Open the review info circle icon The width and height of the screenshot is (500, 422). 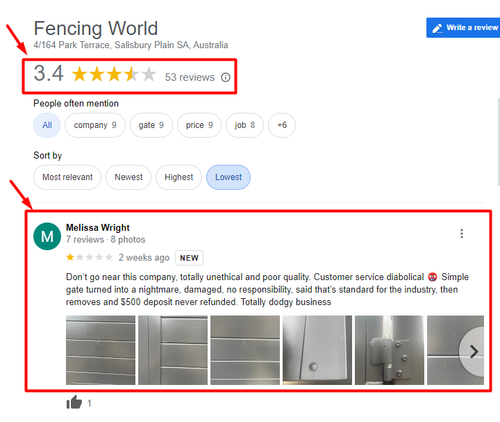click(226, 77)
